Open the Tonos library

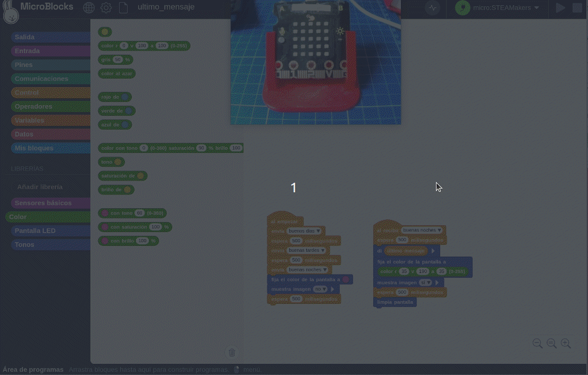click(51, 245)
